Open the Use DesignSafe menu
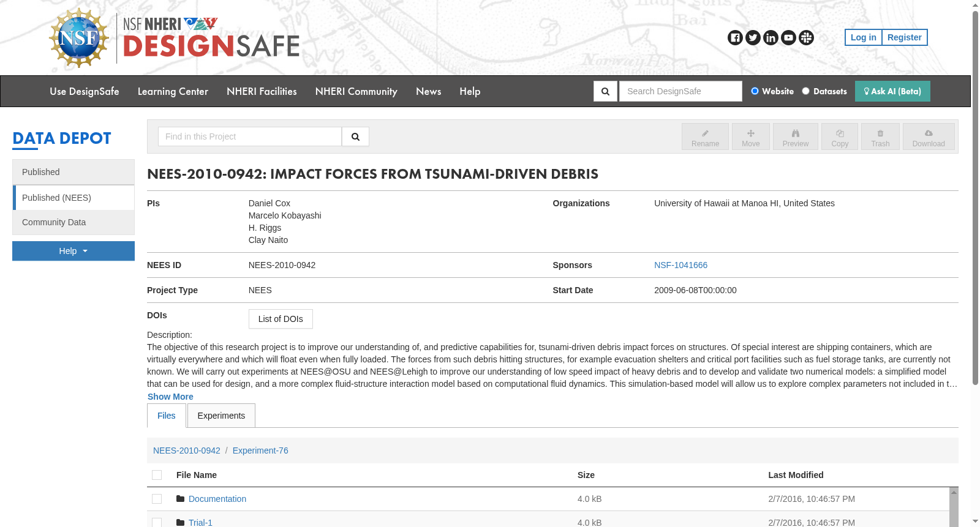This screenshot has width=980, height=527. coord(85,91)
